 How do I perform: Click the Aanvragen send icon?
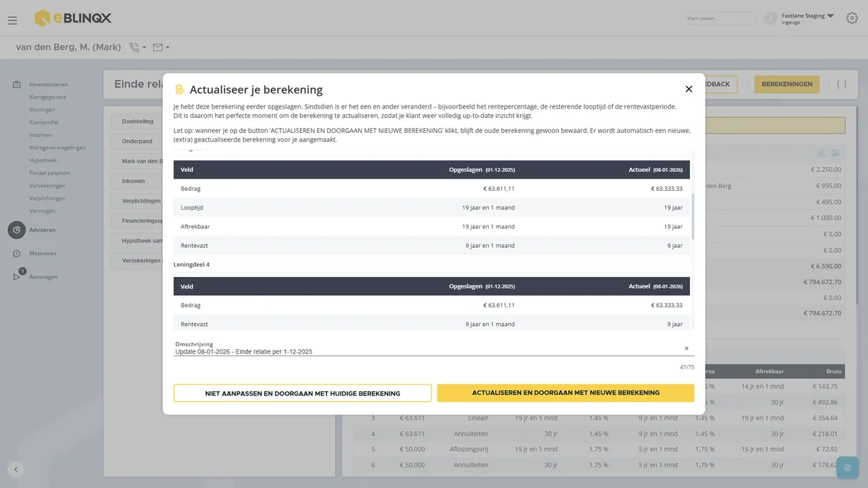pos(17,277)
